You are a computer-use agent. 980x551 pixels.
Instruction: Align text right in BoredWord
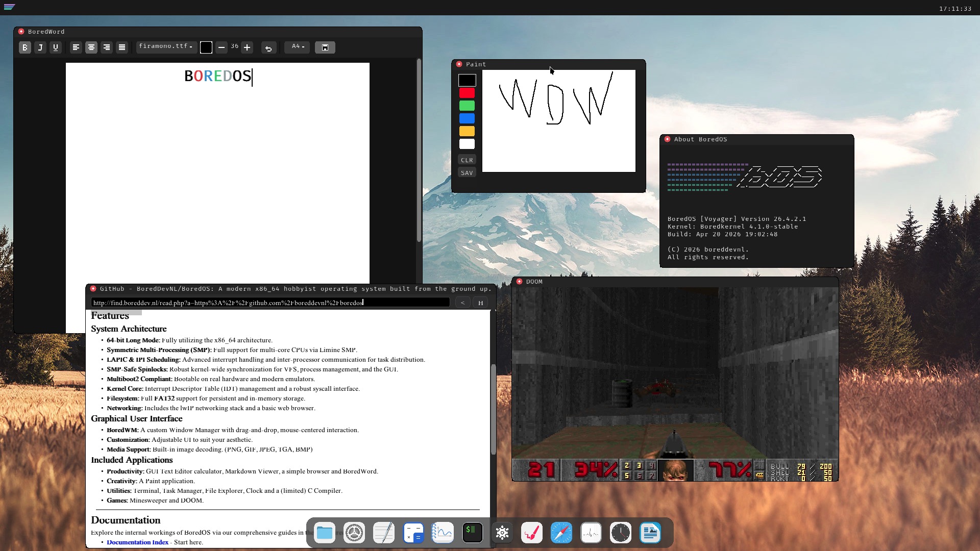tap(107, 47)
